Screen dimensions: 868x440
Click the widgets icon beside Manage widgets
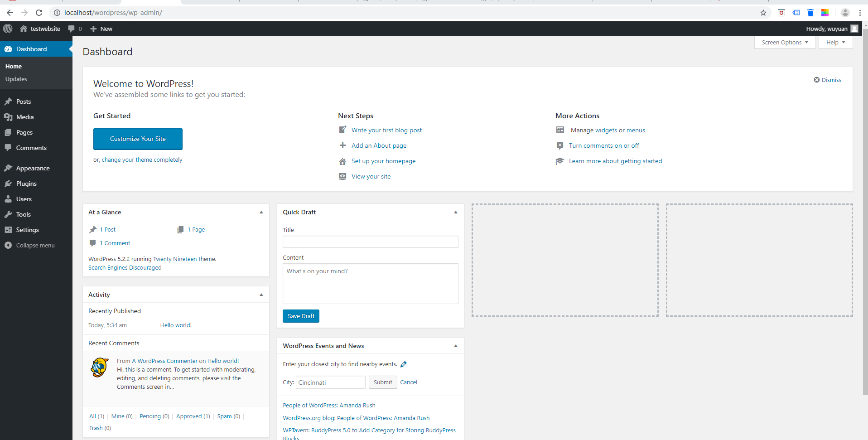coord(560,130)
